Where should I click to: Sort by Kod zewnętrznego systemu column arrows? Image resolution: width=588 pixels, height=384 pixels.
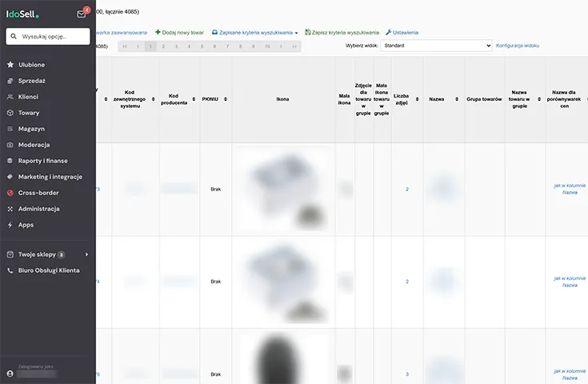(154, 99)
